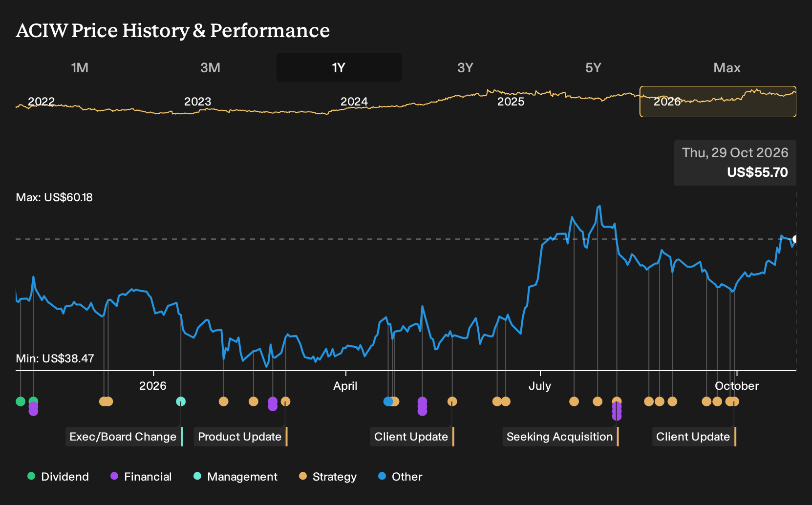Switch chart range to 1M
Screen dimensions: 812x505
click(x=80, y=67)
